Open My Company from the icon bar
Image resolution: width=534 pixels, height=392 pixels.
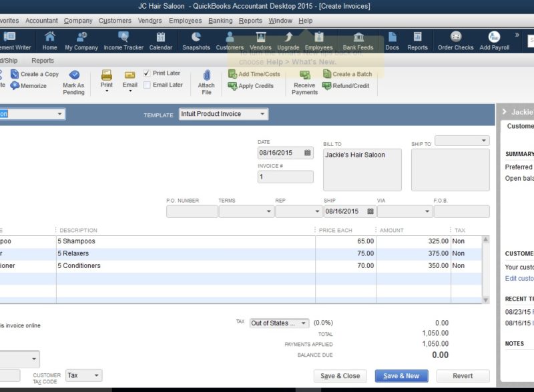point(81,41)
